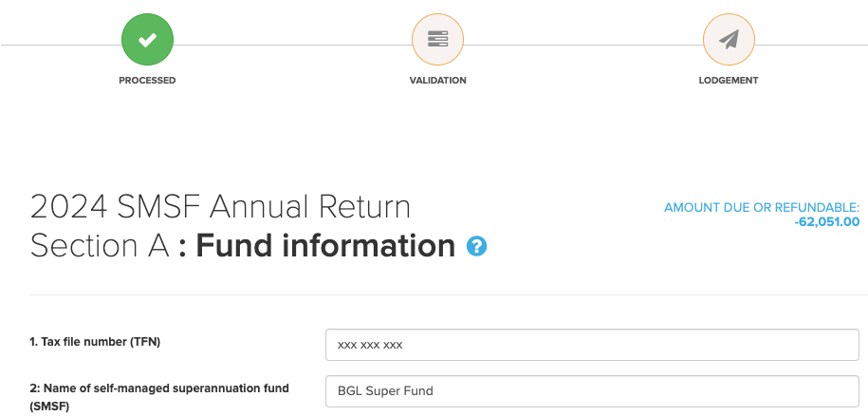The width and height of the screenshot is (868, 416).
Task: Click the -62,051.00 refund amount
Action: coord(826,222)
